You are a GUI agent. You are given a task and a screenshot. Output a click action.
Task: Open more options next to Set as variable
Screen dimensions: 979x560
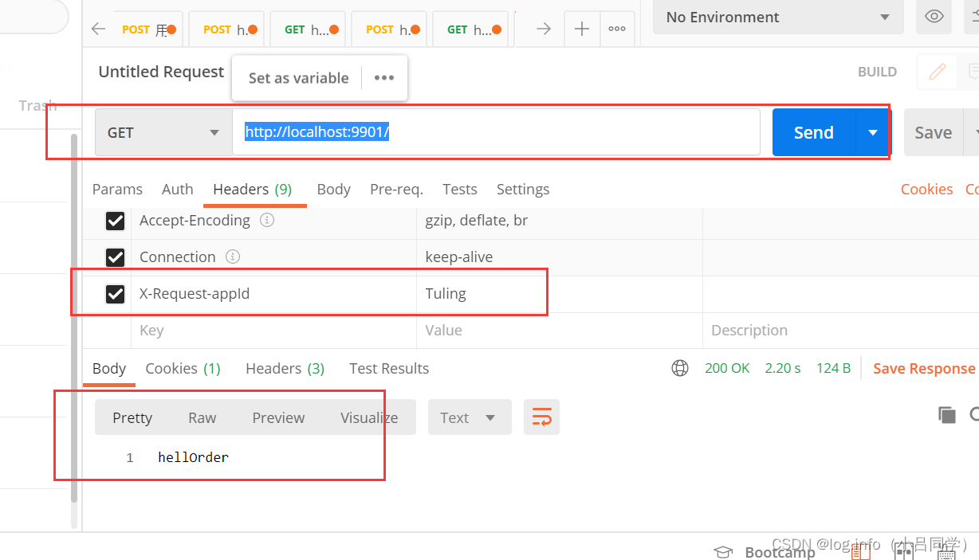pos(384,78)
